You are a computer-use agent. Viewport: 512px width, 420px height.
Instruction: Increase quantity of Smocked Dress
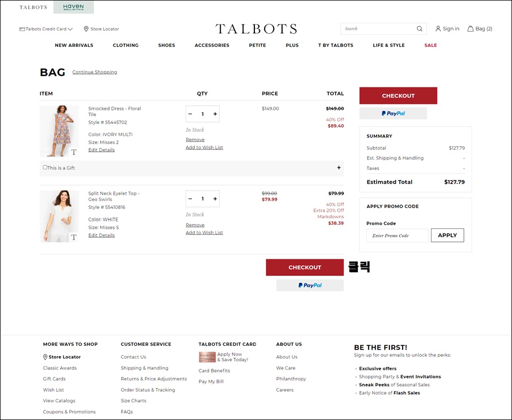click(215, 114)
